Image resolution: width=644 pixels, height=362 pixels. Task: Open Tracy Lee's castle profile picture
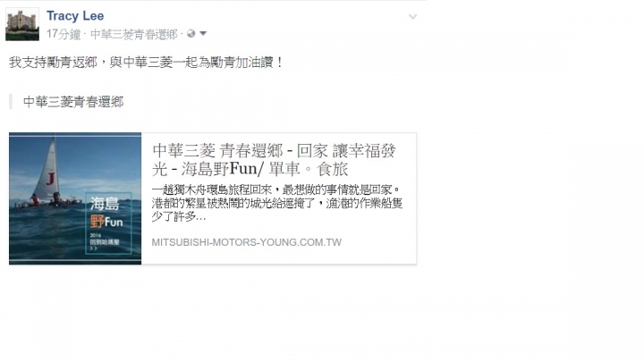click(x=22, y=24)
